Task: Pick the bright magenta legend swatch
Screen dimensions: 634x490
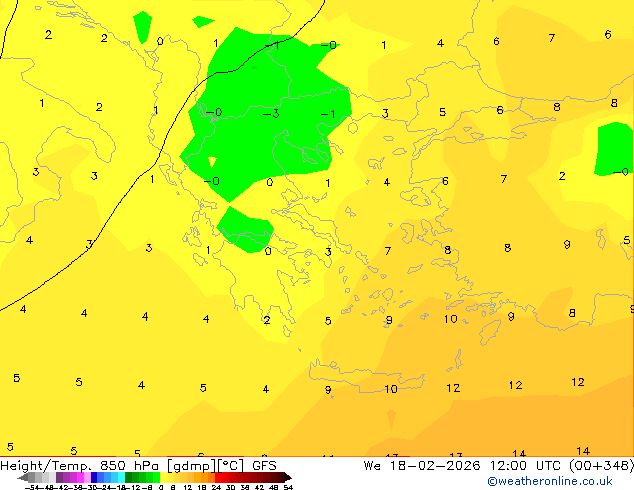Action: 80,477
